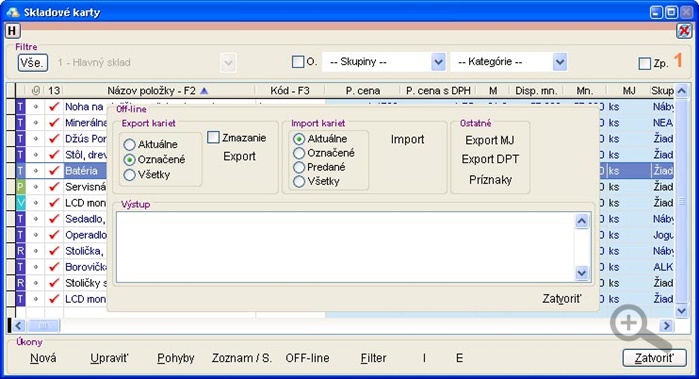The height and width of the screenshot is (379, 699).
Task: Open Pohyby action in Úkony bar
Action: pos(176,358)
